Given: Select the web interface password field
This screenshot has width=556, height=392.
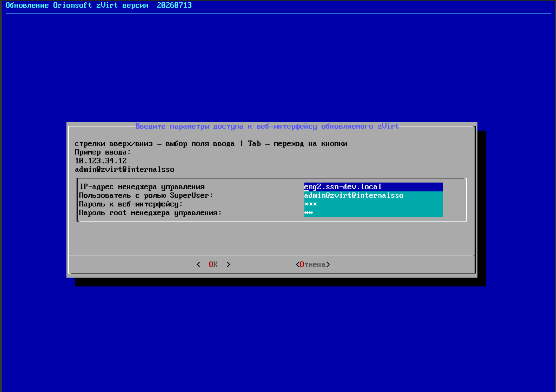Looking at the screenshot, I should pyautogui.click(x=373, y=204).
